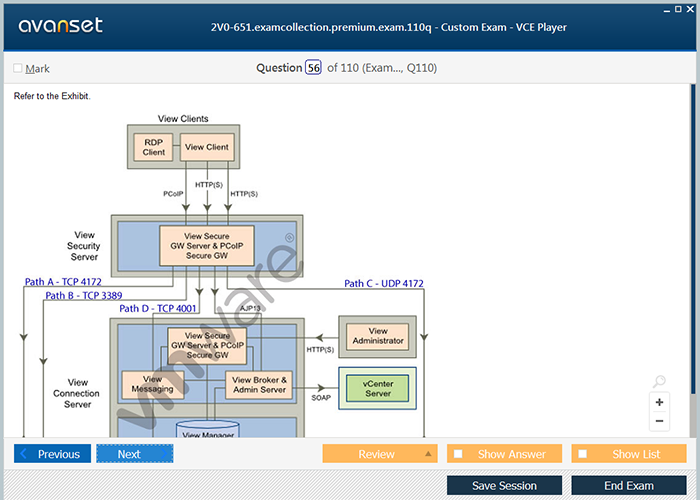Image resolution: width=700 pixels, height=500 pixels.
Task: Click the 'Path A - TCP 4172' label
Action: click(x=63, y=282)
